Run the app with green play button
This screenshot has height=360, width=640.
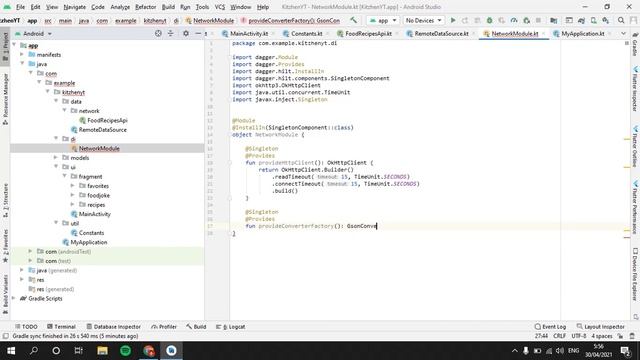click(x=453, y=20)
